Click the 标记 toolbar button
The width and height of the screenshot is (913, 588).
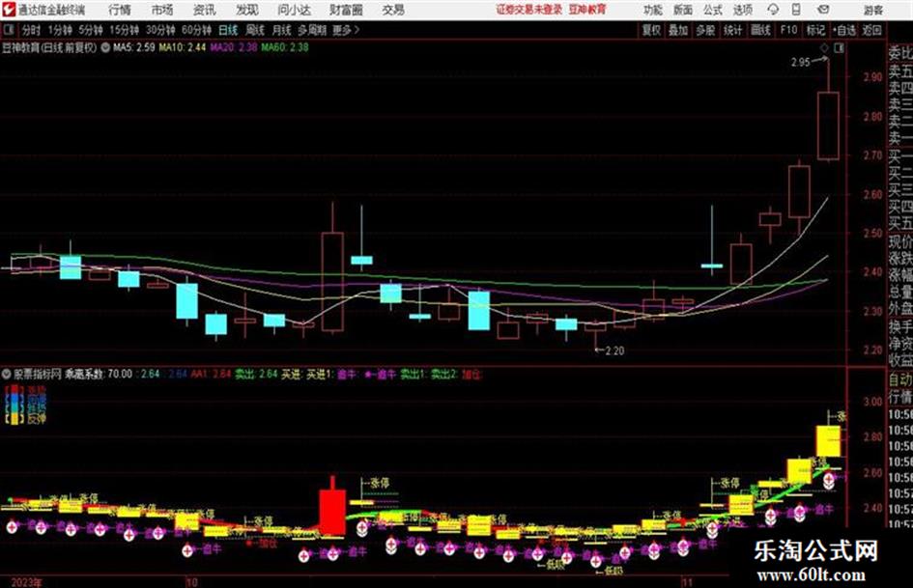click(x=815, y=30)
